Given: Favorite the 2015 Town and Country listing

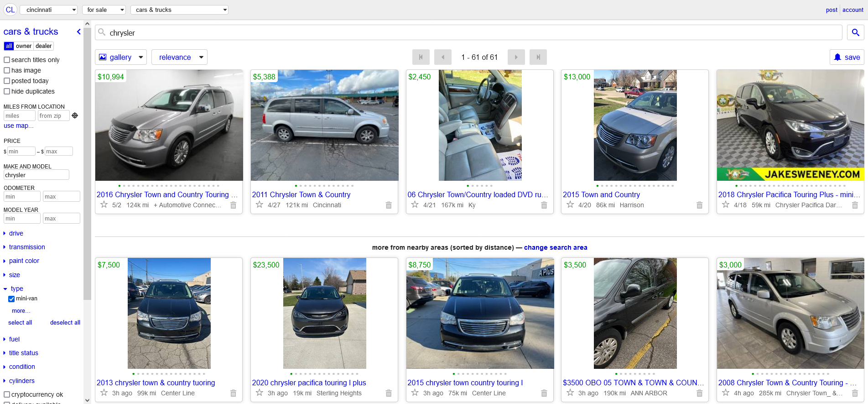Looking at the screenshot, I should (570, 205).
